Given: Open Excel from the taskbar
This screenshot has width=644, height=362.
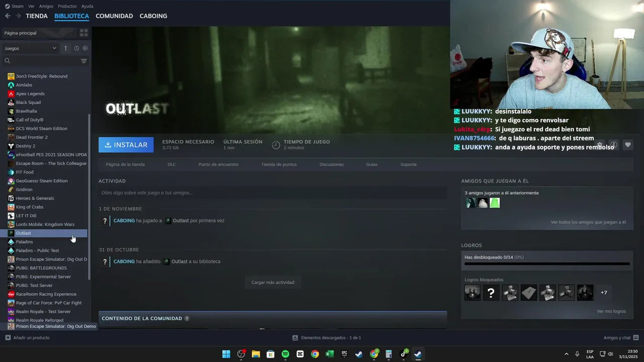Looking at the screenshot, I should point(330,354).
